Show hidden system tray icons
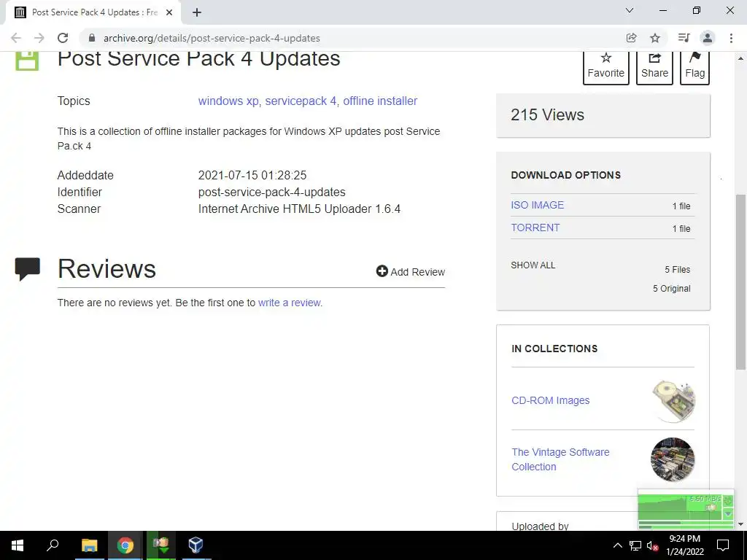Screen dimensions: 747x560 pyautogui.click(x=617, y=545)
